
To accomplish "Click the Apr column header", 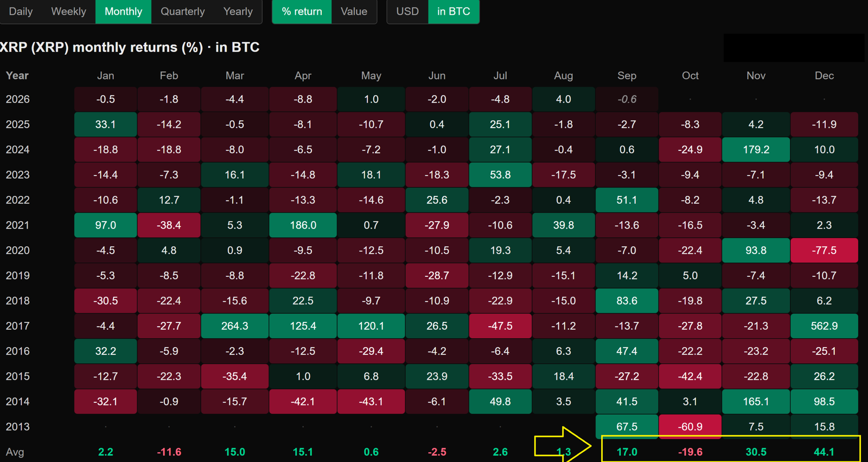I will coord(303,75).
